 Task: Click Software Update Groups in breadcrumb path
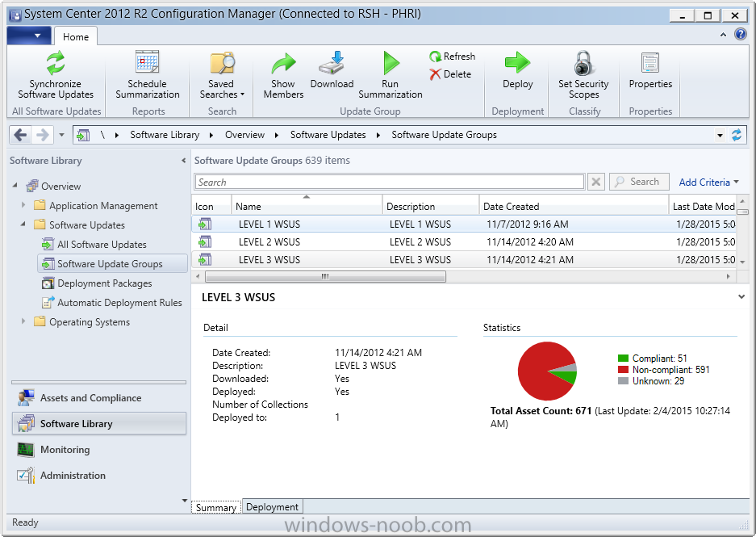coord(444,135)
